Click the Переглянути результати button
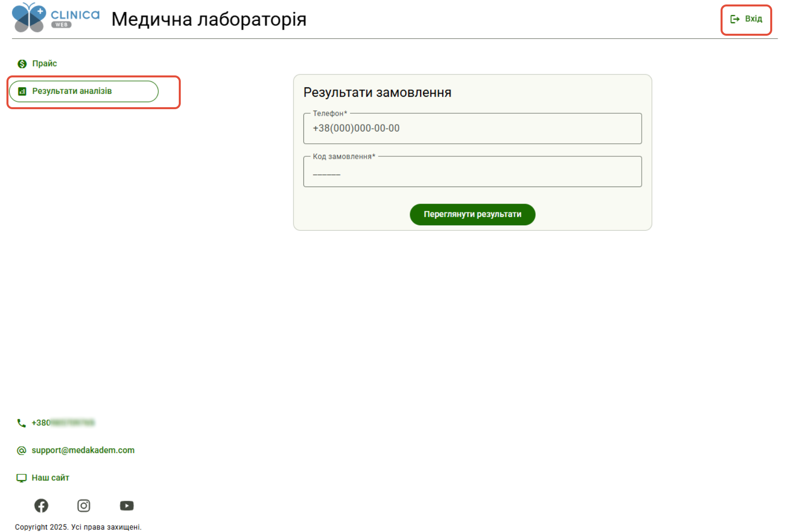This screenshot has height=532, width=803. click(472, 214)
